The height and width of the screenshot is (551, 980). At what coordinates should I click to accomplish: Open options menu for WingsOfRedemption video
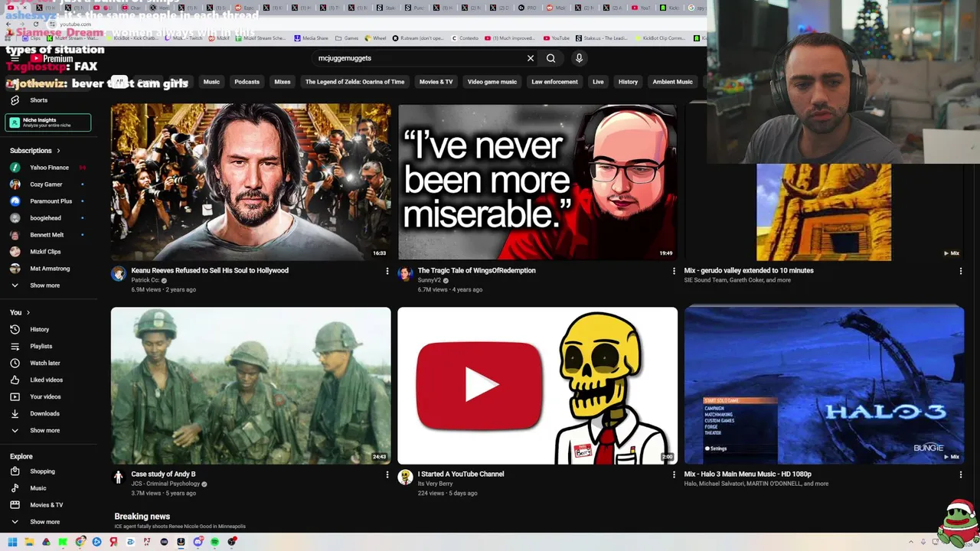point(674,271)
